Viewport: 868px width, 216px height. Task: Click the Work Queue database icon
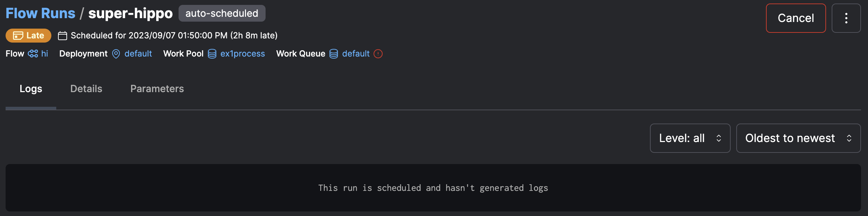click(x=333, y=53)
